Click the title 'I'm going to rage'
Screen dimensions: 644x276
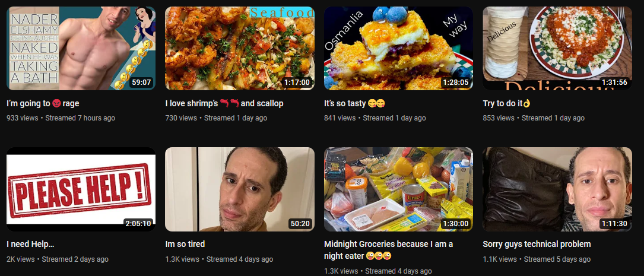pyautogui.click(x=43, y=103)
